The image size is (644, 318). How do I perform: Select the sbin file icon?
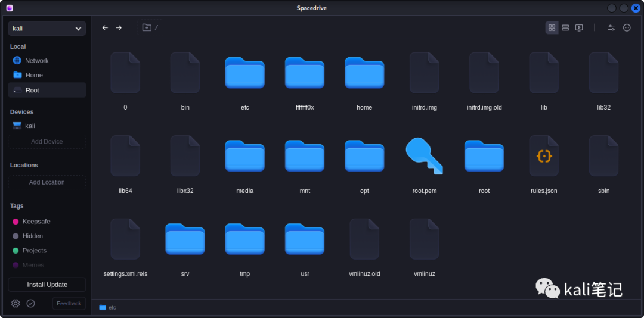pyautogui.click(x=603, y=156)
